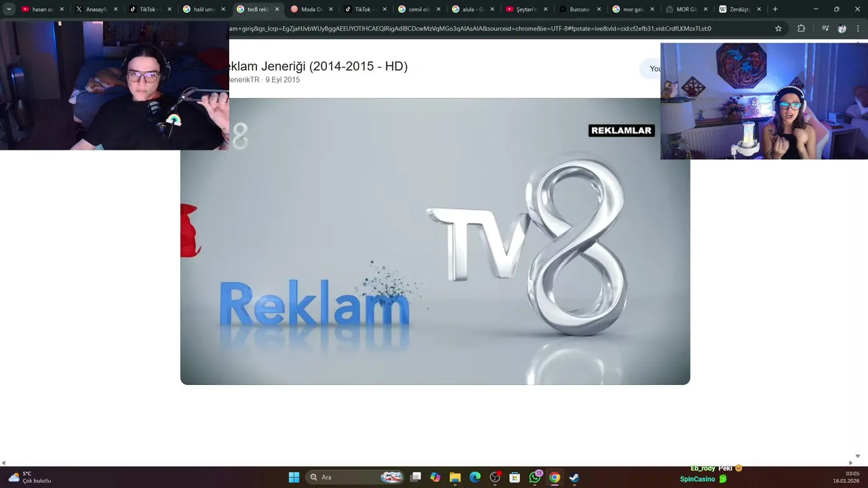This screenshot has height=488, width=868.
Task: Click the '9 Eyl 2015' upload date text
Action: coord(283,80)
